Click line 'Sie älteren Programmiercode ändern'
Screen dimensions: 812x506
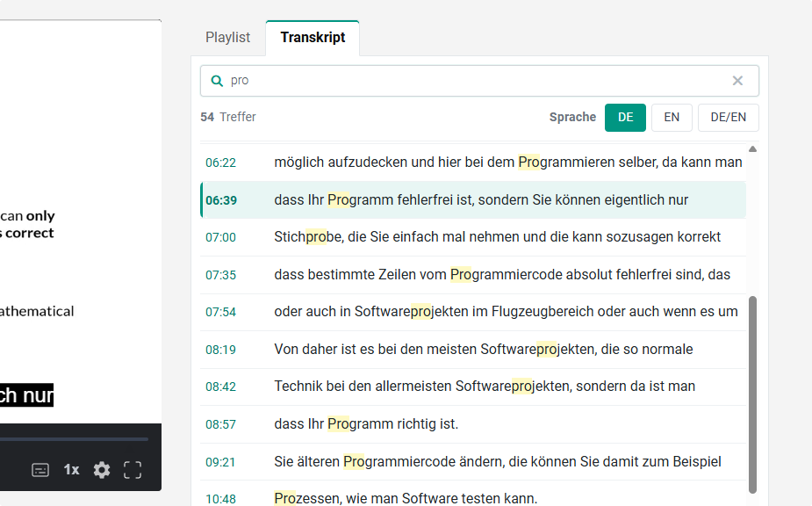(497, 461)
